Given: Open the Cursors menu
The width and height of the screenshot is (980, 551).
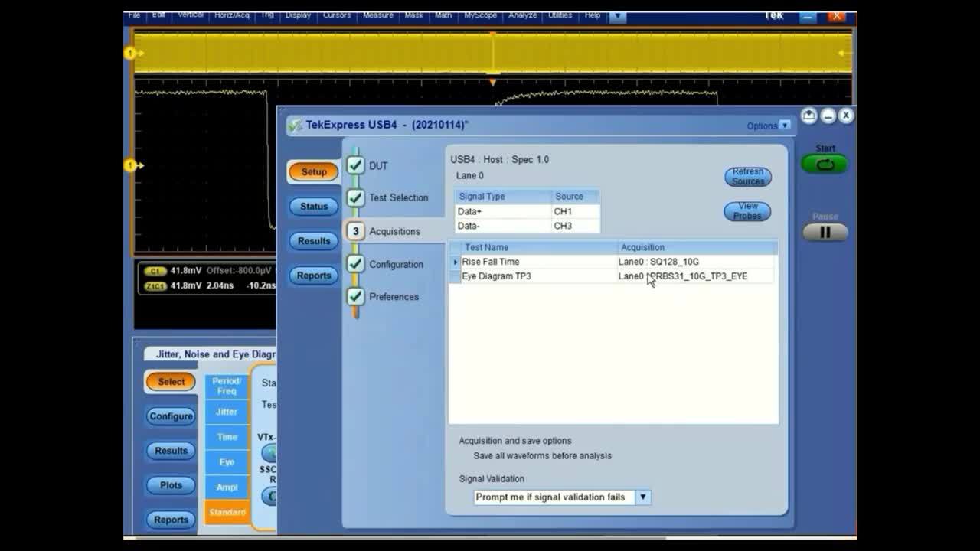Looking at the screenshot, I should tap(336, 15).
